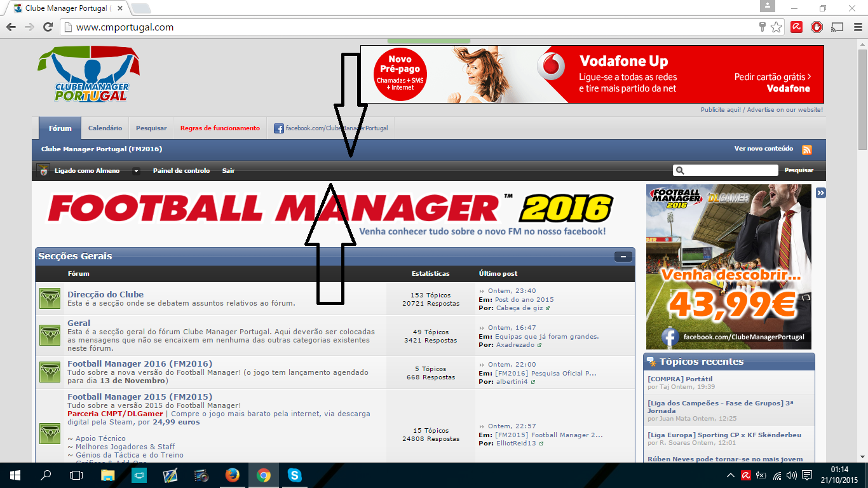Screen dimensions: 868x488
Task: Open the Geral forum
Action: [x=79, y=323]
